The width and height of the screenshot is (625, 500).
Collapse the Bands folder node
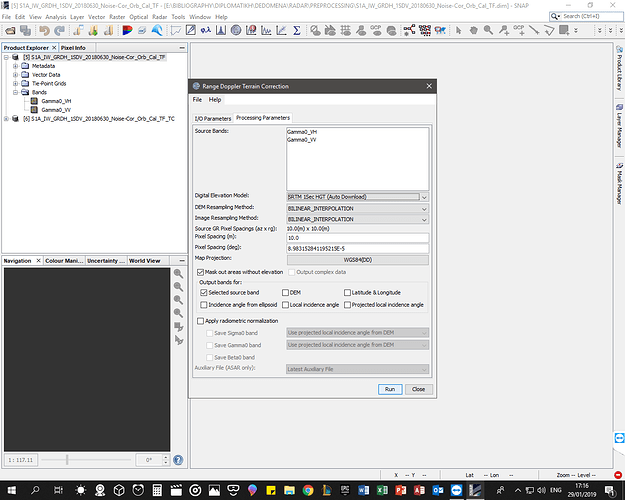pyautogui.click(x=16, y=92)
